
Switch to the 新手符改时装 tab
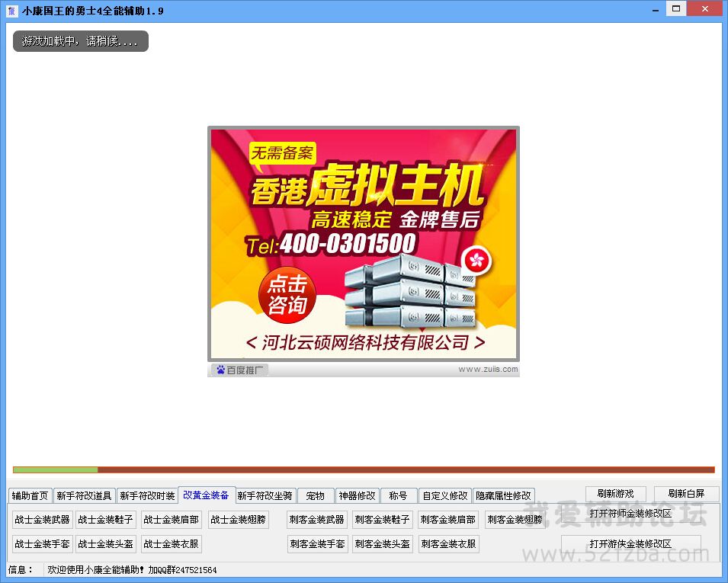[x=147, y=495]
